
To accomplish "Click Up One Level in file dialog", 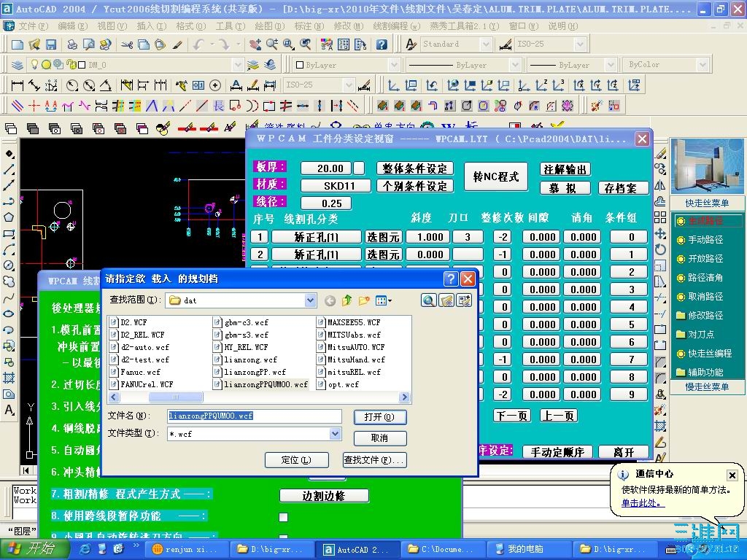I will tap(347, 300).
